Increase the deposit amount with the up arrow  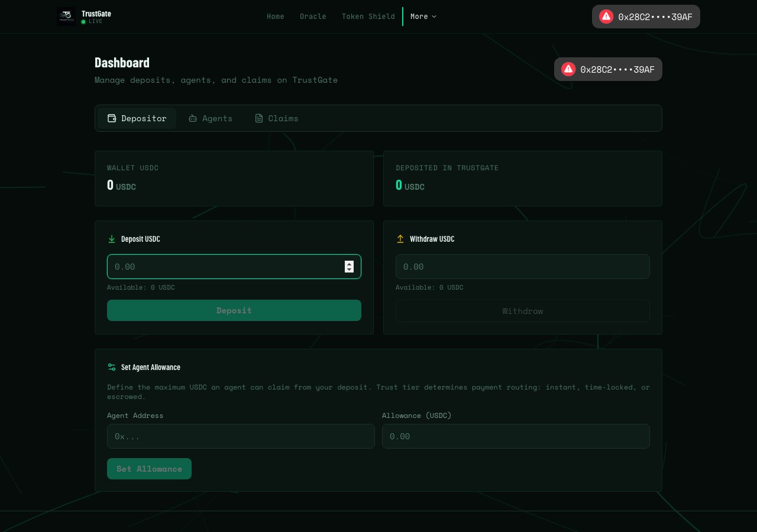[349, 264]
